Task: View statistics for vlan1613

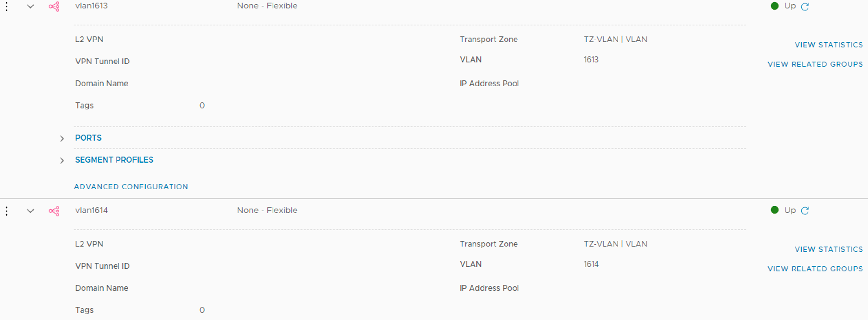Action: 829,45
